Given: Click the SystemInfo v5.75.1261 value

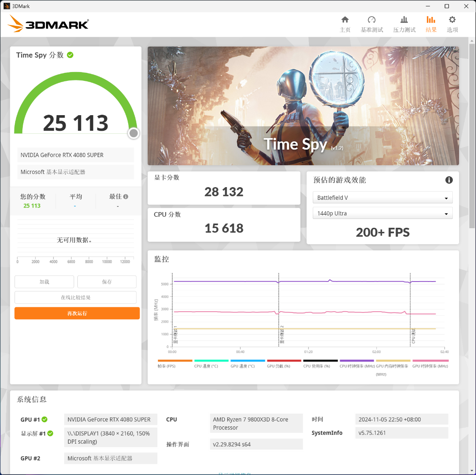Looking at the screenshot, I should pyautogui.click(x=402, y=433).
